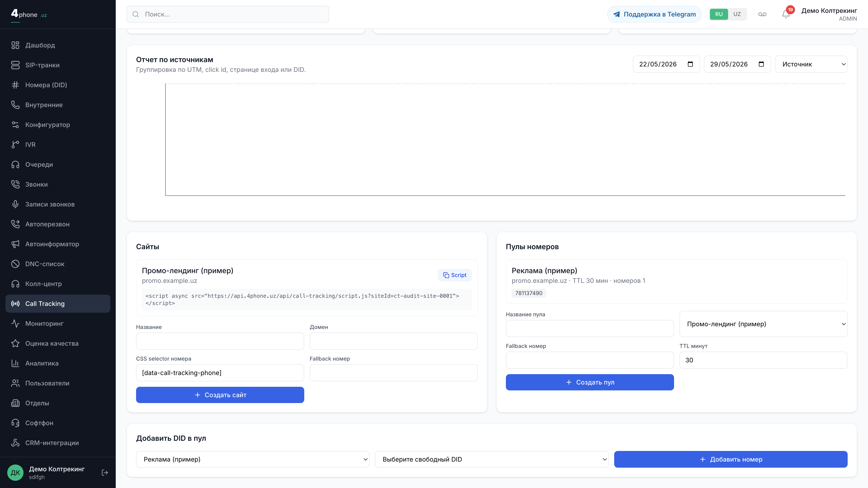Viewport: 868px width, 488px height.
Task: Click the site Fallback номер field
Action: click(x=394, y=373)
